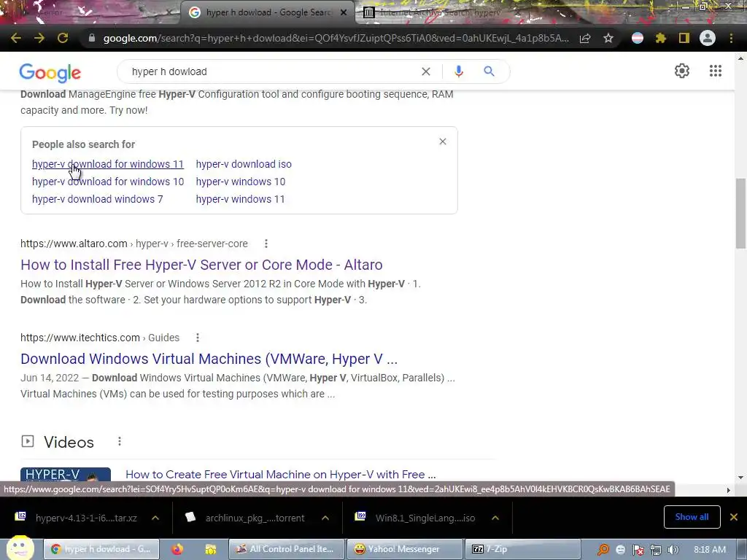Screen dimensions: 747x560
Task: Open hyper-v windows 11 suggestion
Action: tap(240, 200)
